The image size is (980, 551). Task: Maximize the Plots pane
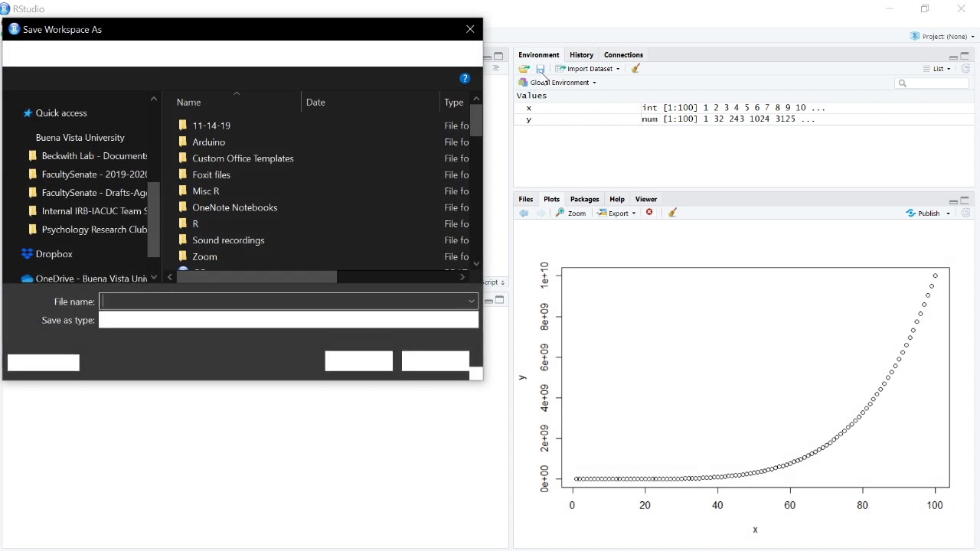tap(965, 201)
